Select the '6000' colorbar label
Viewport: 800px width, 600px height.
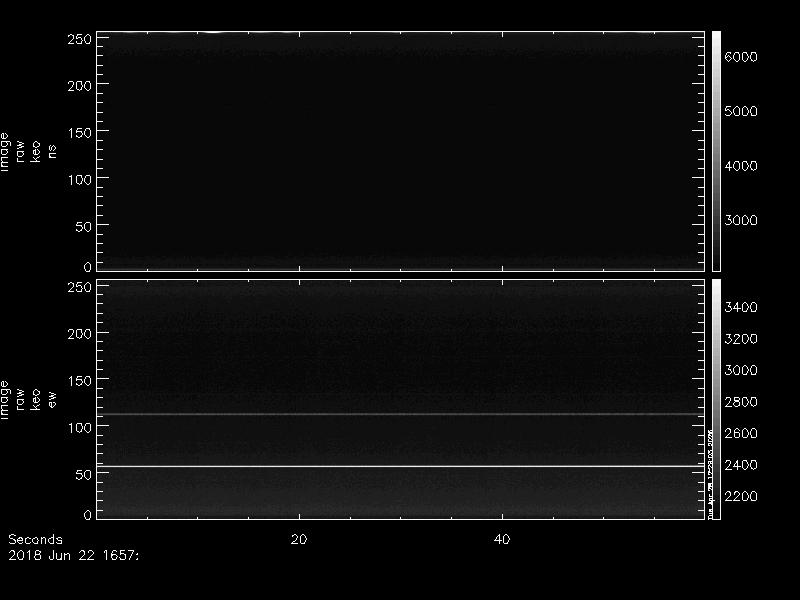(x=741, y=57)
